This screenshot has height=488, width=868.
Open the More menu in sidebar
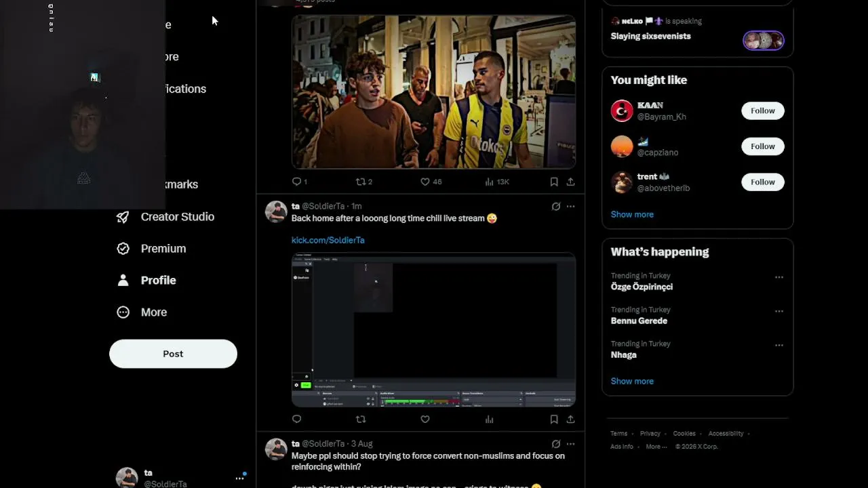pos(142,312)
